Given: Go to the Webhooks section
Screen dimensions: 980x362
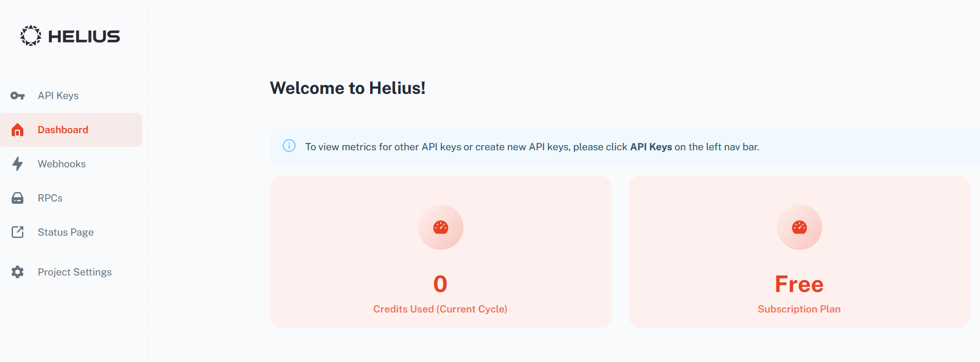Looking at the screenshot, I should pos(61,164).
